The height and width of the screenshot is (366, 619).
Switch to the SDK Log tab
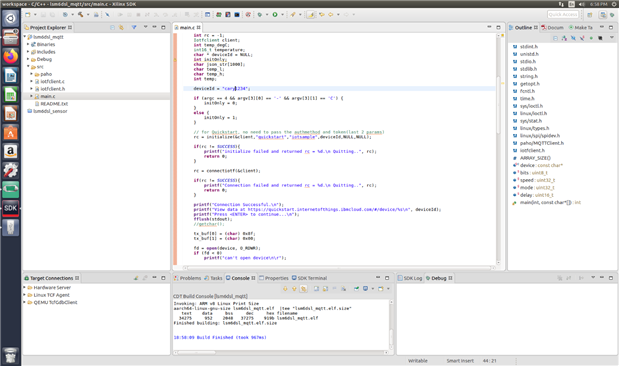[410, 278]
